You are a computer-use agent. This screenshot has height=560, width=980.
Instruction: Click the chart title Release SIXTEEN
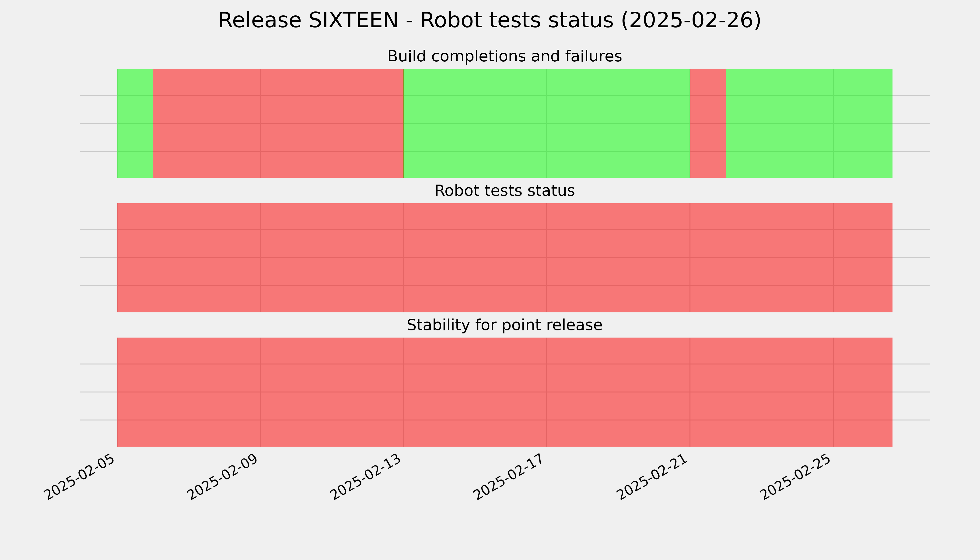click(490, 20)
